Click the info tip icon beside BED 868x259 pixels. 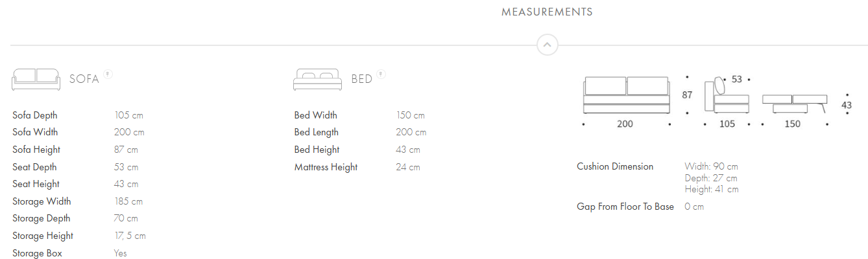click(x=381, y=74)
